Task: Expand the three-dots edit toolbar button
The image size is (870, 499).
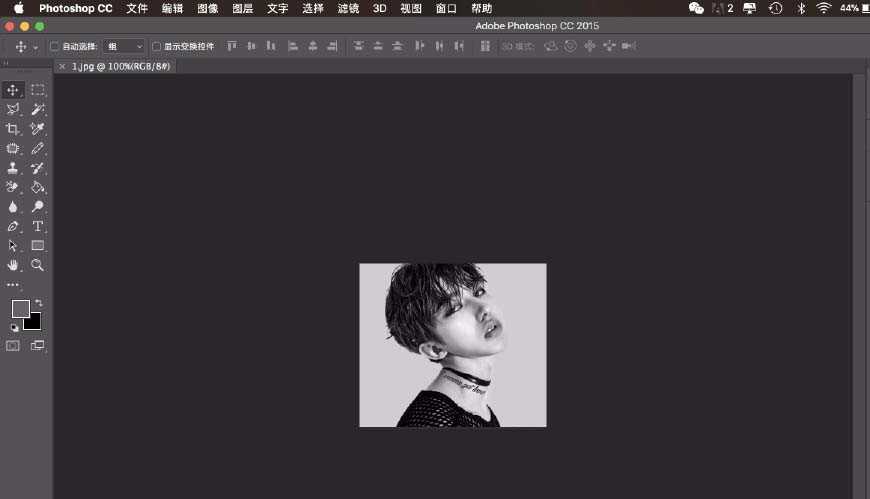Action: pos(13,285)
